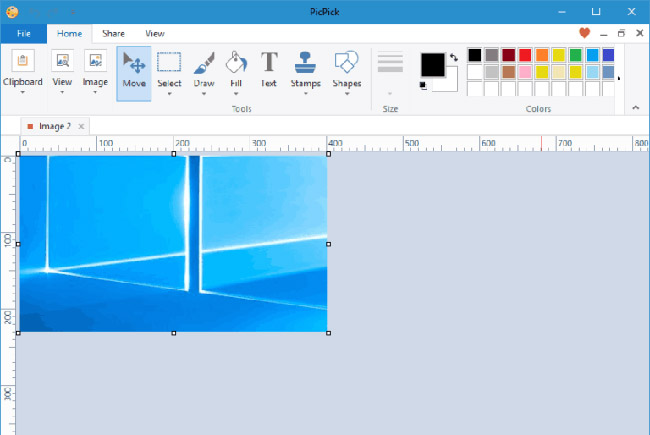This screenshot has width=650, height=435.
Task: Click the Redo arrow in title bar
Action: click(x=54, y=12)
